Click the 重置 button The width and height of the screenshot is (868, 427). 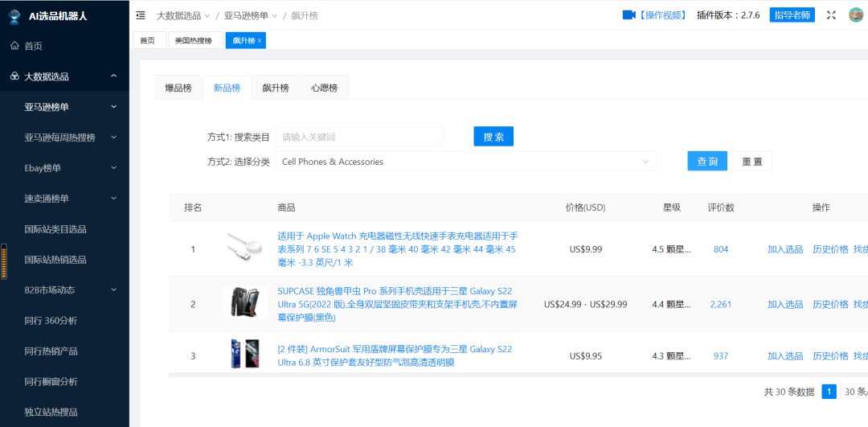(x=752, y=161)
